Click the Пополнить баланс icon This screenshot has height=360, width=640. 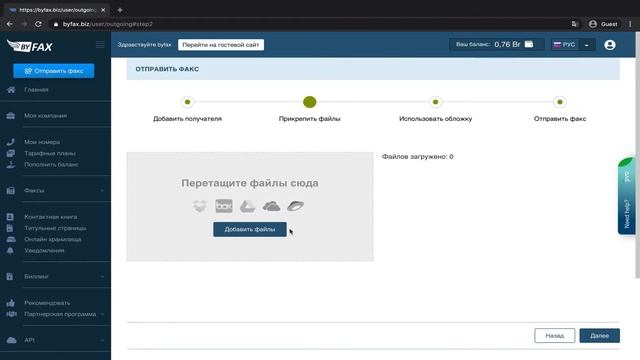[11, 164]
